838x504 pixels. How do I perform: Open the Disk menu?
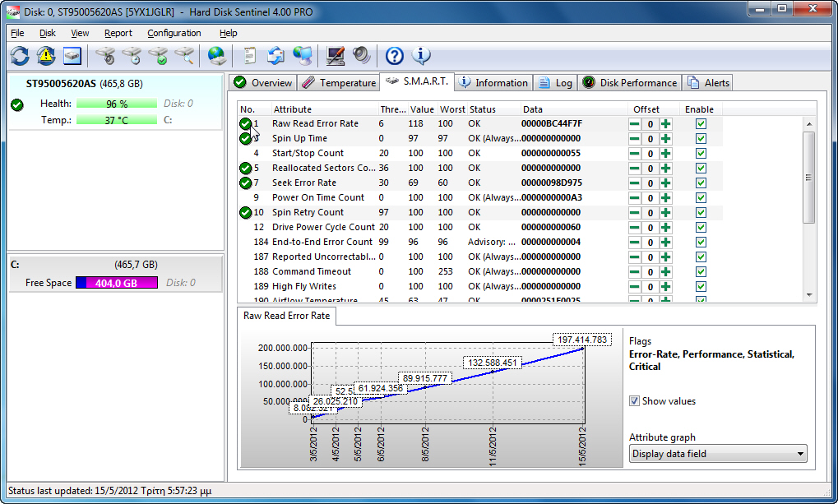pyautogui.click(x=47, y=33)
